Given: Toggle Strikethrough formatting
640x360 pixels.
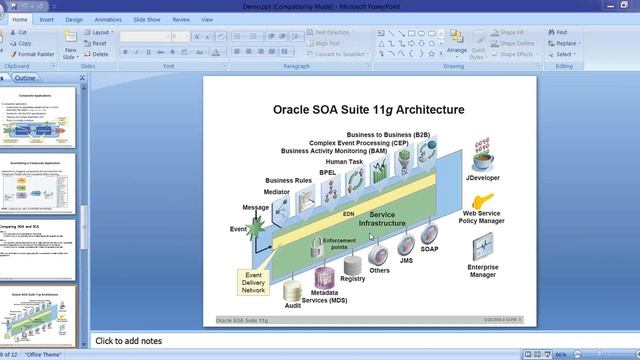Looking at the screenshot, I should pyautogui.click(x=160, y=52).
